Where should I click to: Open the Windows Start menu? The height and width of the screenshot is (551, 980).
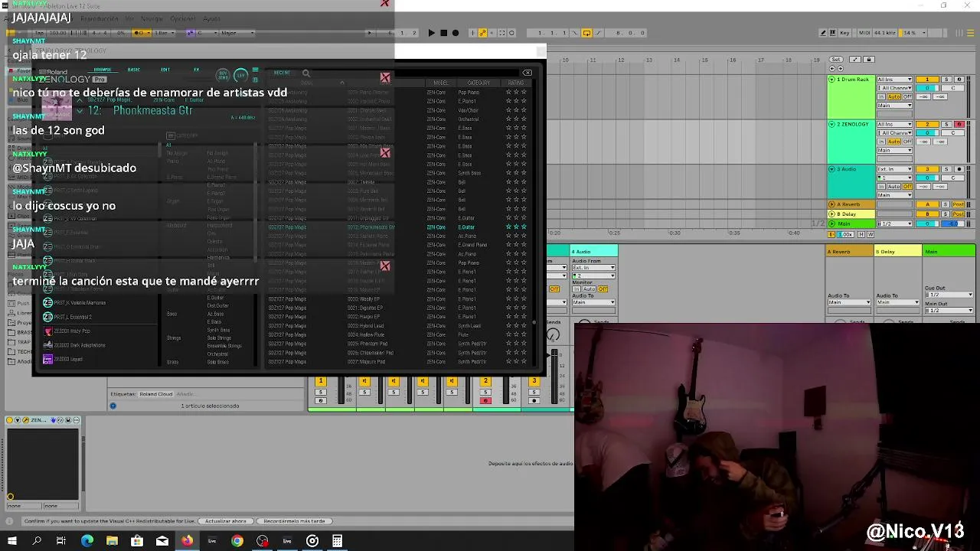pyautogui.click(x=11, y=541)
